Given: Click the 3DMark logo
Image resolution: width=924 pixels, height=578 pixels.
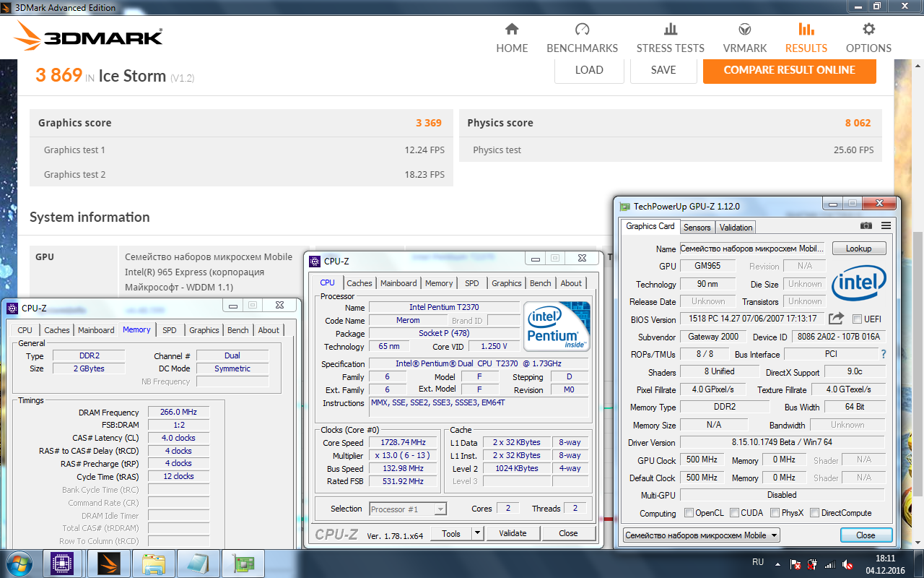Looking at the screenshot, I should [x=88, y=36].
